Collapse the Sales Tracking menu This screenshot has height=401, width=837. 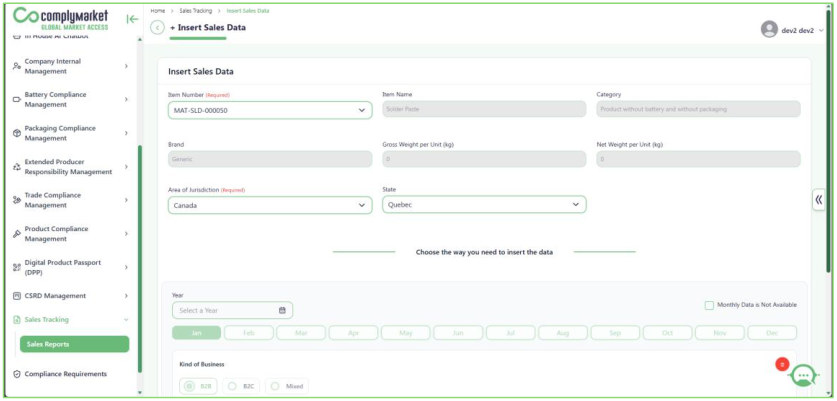(127, 320)
